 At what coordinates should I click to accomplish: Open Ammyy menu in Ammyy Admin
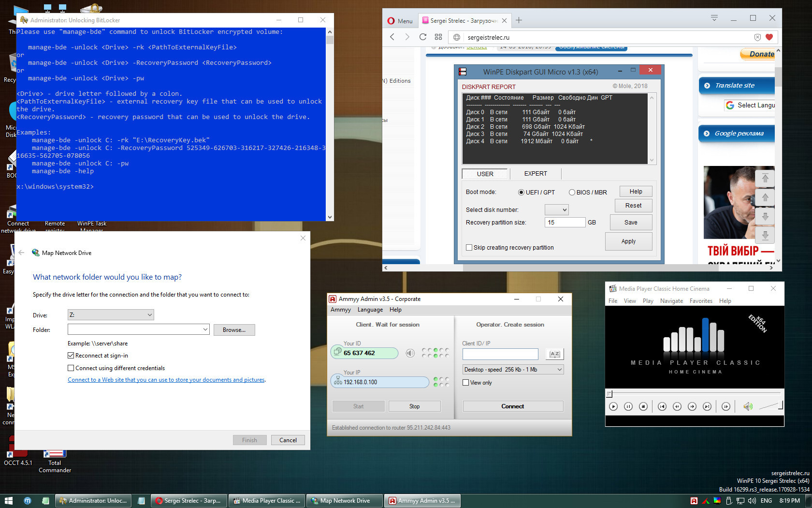[x=341, y=310]
